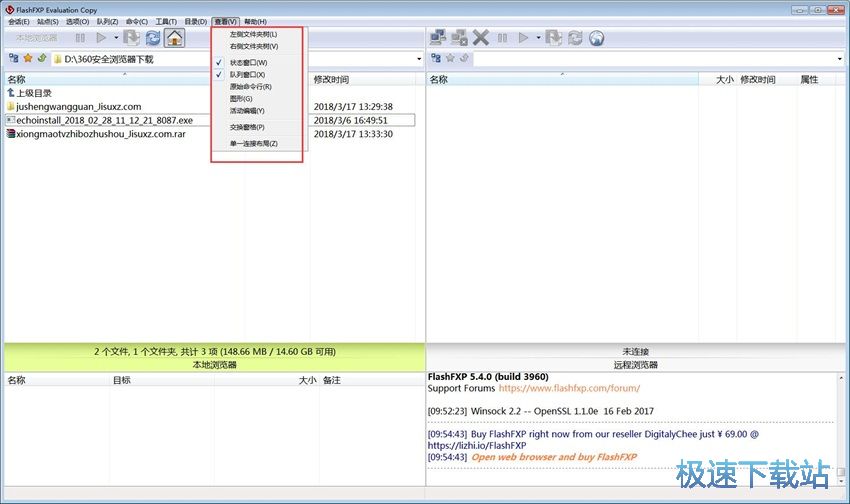Screen dimensions: 850x504
Task: Click the remote Connect computers icon
Action: 438,37
